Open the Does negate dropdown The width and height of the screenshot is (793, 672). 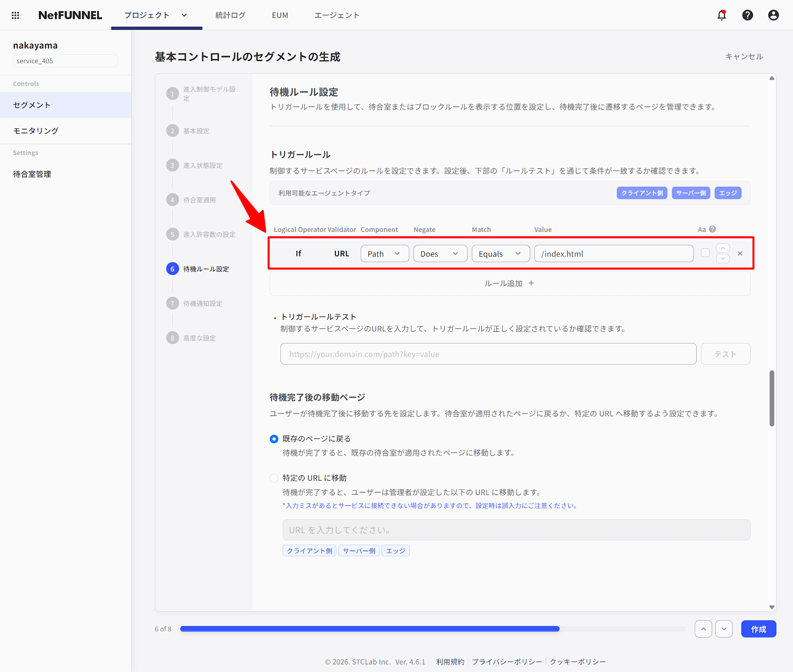tap(440, 254)
